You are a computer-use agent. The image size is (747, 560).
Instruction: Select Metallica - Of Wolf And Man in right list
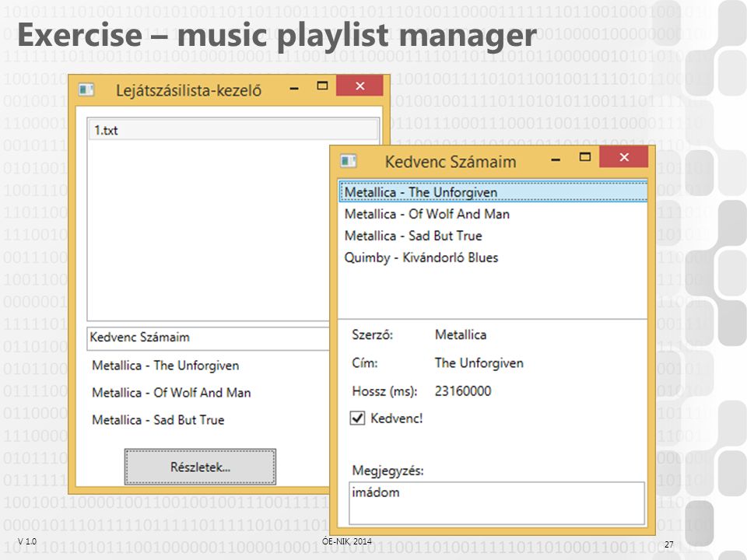(493, 214)
